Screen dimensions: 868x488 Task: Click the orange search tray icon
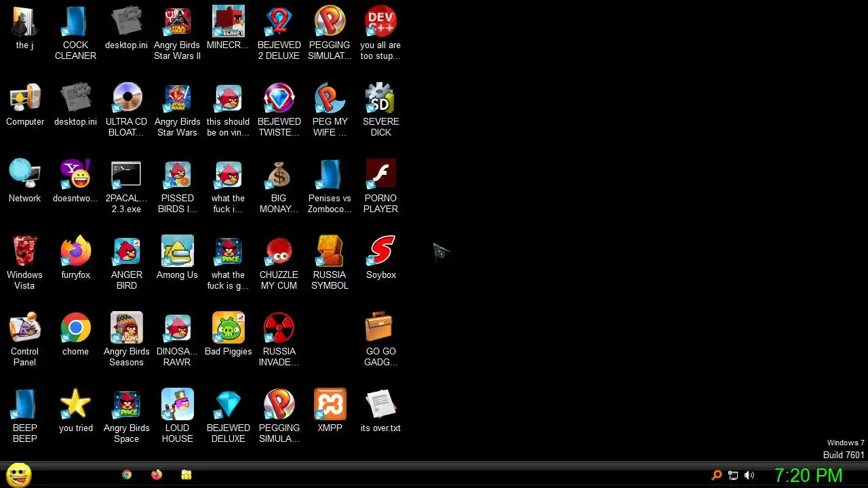pos(716,475)
